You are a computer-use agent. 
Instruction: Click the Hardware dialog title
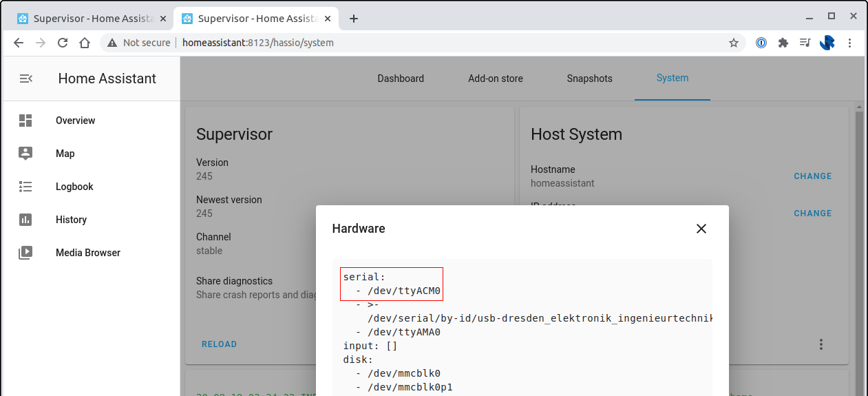click(x=359, y=229)
